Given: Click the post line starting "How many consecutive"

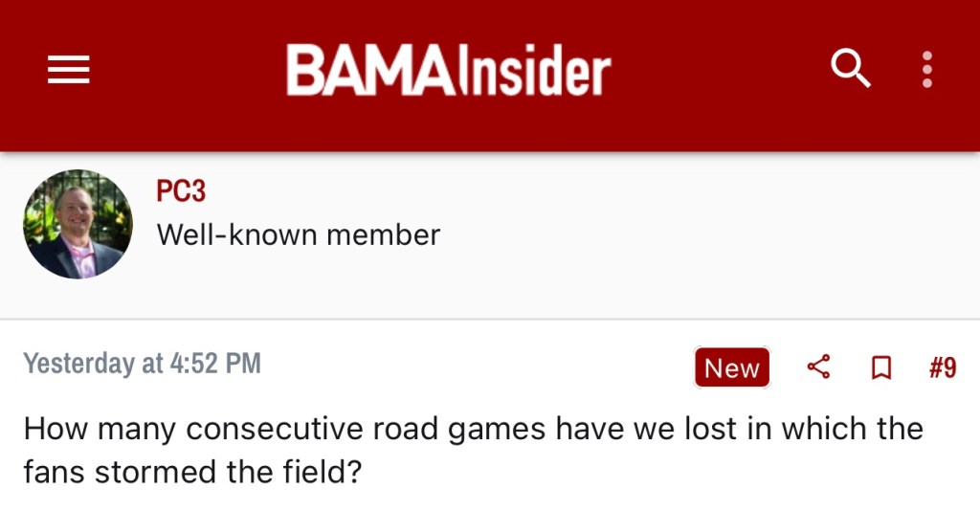Looking at the screenshot, I should click(473, 428).
